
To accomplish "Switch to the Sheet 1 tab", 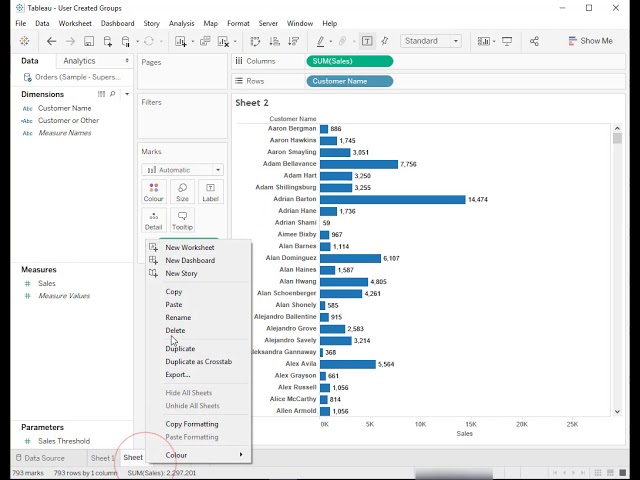I will coord(102,458).
